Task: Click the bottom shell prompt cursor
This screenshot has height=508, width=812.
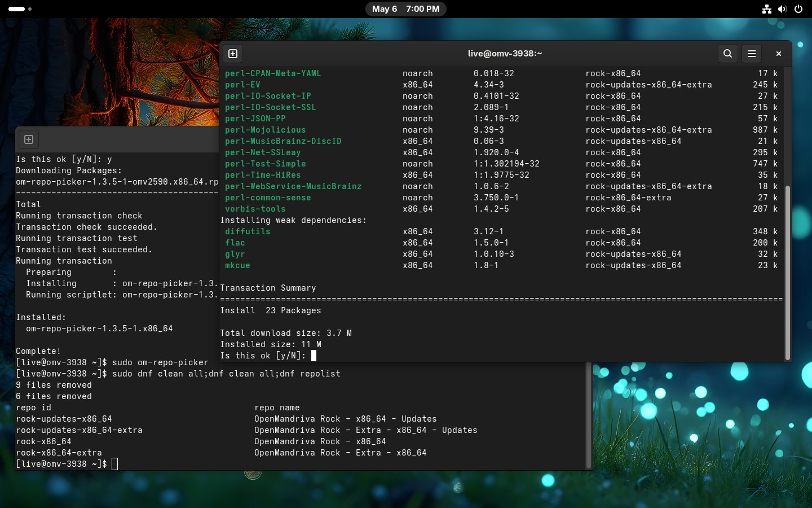Action: (115, 464)
